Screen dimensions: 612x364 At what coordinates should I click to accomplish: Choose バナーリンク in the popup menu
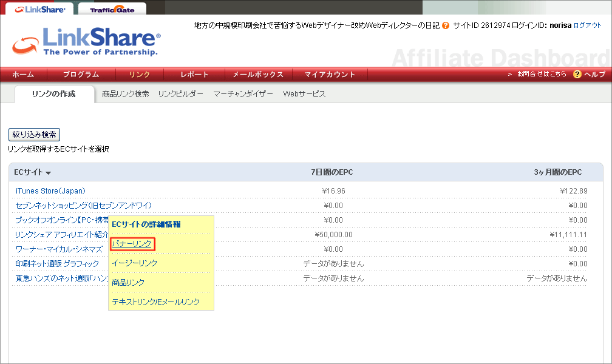[132, 244]
